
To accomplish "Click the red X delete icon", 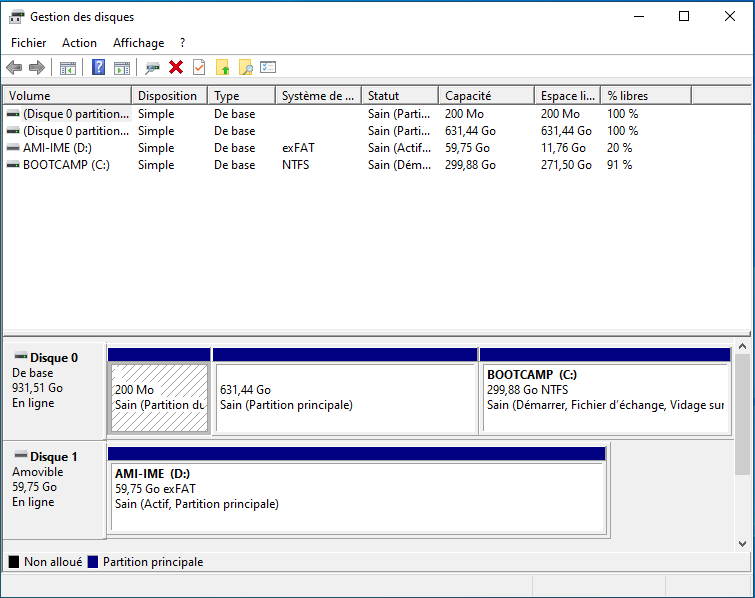I will coord(176,67).
